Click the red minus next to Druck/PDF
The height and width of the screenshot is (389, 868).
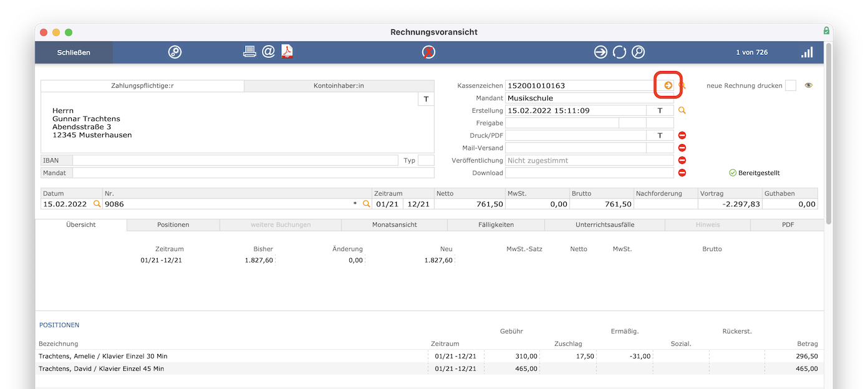[682, 135]
